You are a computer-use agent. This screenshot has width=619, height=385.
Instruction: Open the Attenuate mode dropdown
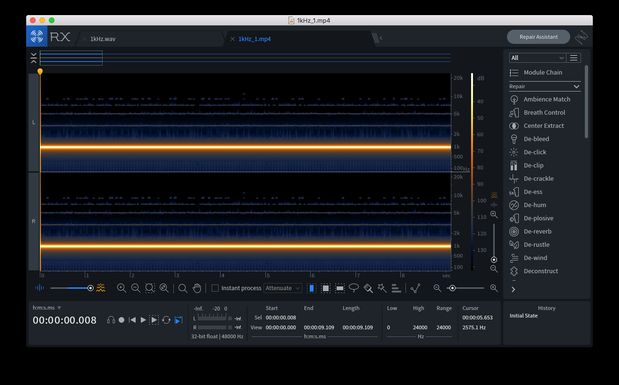[x=283, y=288]
